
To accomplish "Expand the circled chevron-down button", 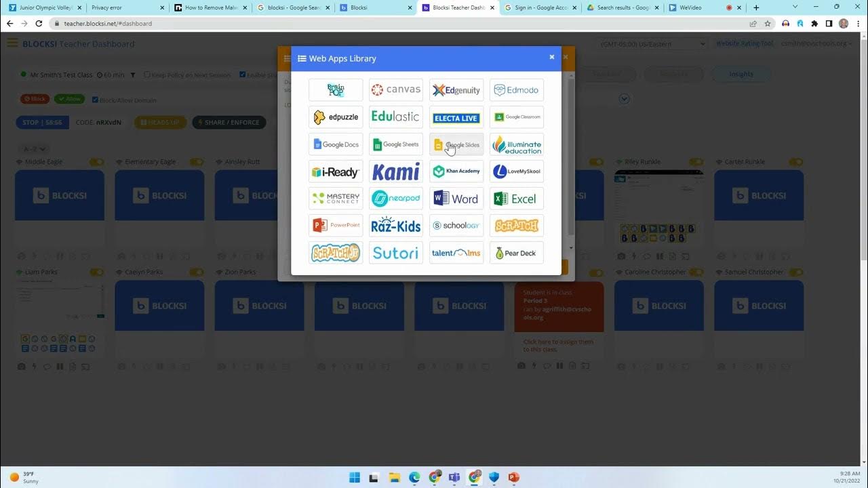I will click(x=625, y=99).
